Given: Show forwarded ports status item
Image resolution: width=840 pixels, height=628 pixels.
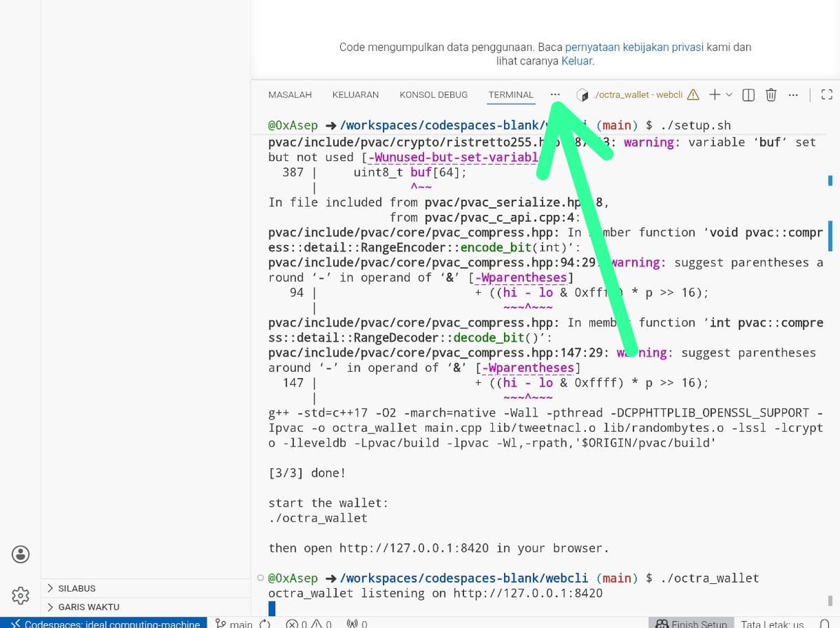Looking at the screenshot, I should (x=357, y=623).
